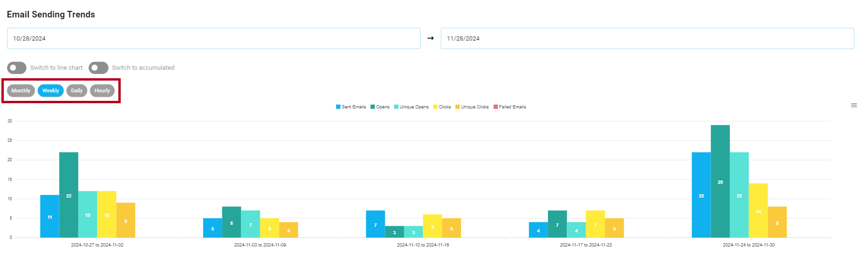The width and height of the screenshot is (868, 271).
Task: Click the Email Sending Trends heading
Action: (51, 15)
